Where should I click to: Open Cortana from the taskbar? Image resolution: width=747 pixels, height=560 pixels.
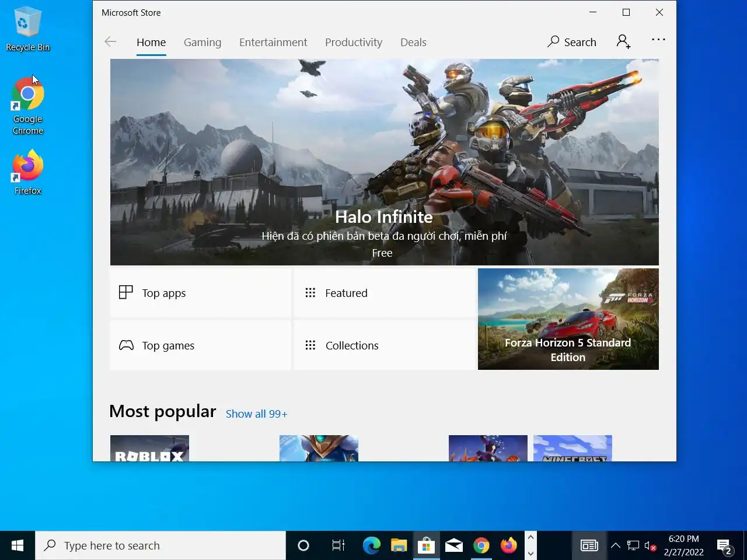[303, 545]
